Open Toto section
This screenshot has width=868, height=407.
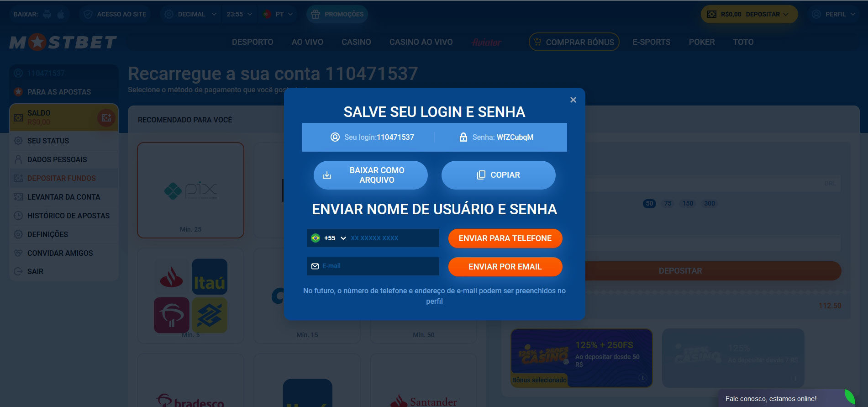743,42
